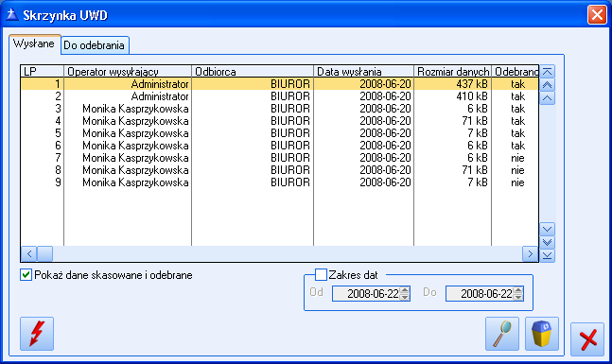Select row 4 Monika Kasprzykowska entry
The width and height of the screenshot is (612, 364).
coord(279,121)
